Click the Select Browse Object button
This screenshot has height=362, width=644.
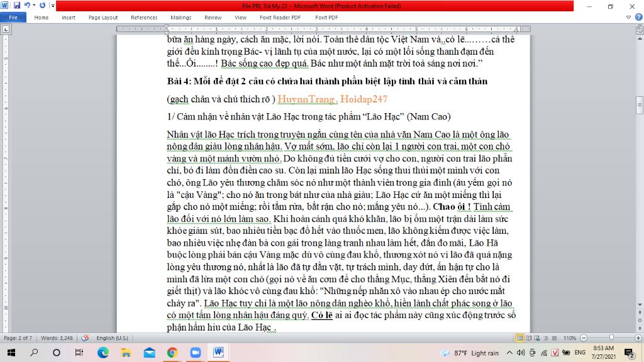[x=640, y=321]
